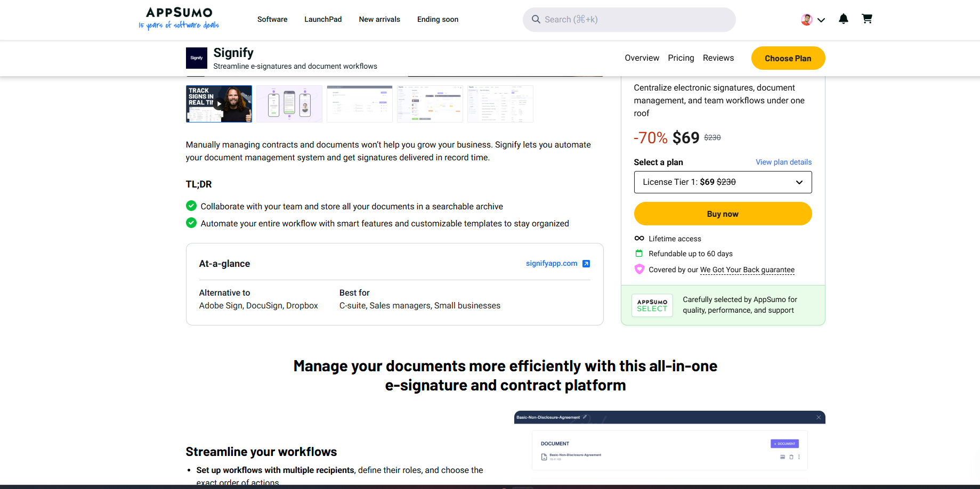
Task: Open the notifications bell icon
Action: click(844, 19)
